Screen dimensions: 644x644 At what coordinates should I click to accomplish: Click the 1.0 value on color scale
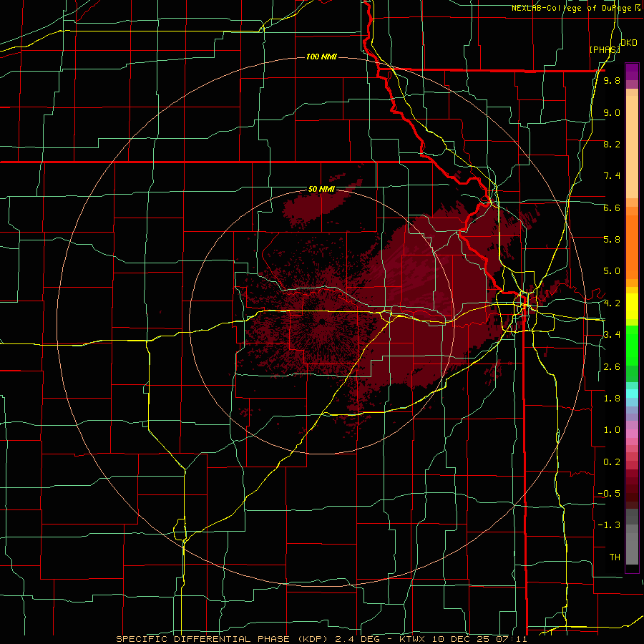612,430
